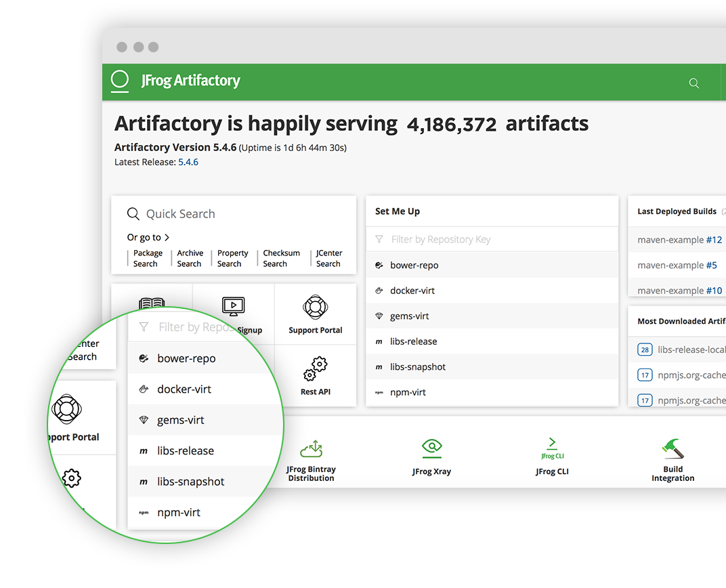Viewport: 726px width, 588px height.
Task: Focus the Filter by Repository Key field in Set Me Up
Action: pos(492,239)
